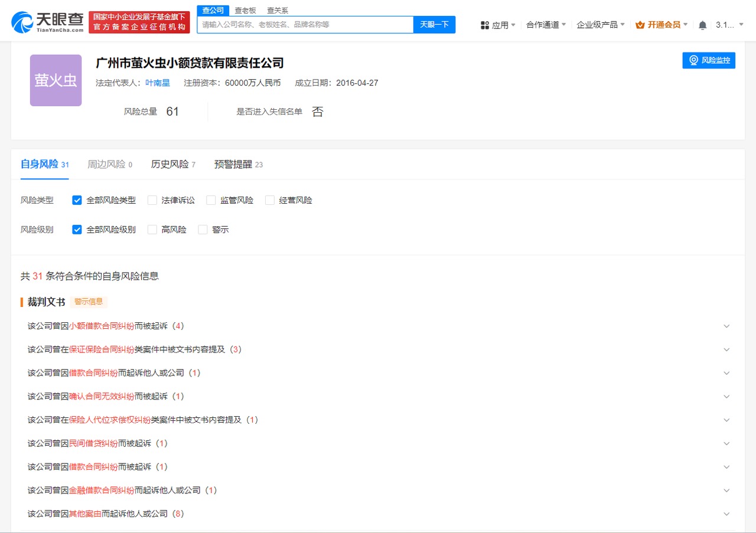
Task: Click the 裁判文书 section heading
Action: tap(46, 302)
